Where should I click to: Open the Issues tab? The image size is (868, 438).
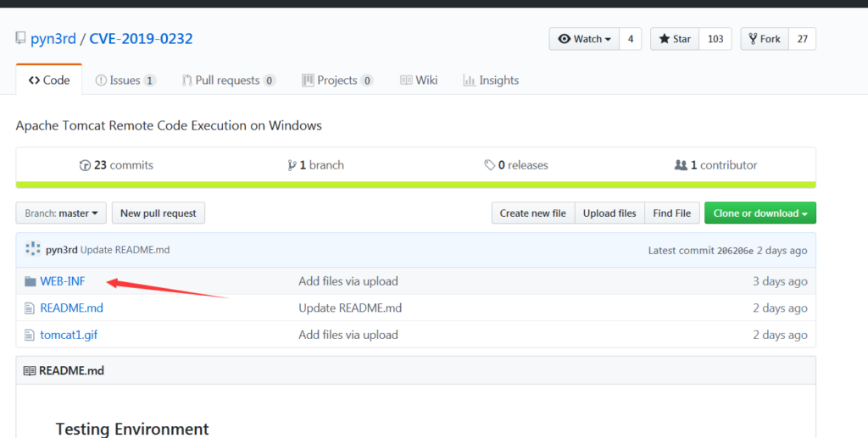click(125, 80)
